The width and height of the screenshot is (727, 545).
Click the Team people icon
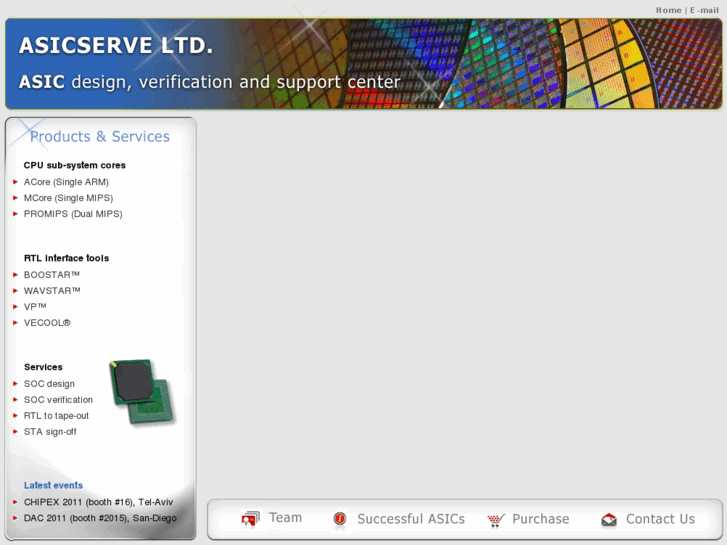(250, 519)
